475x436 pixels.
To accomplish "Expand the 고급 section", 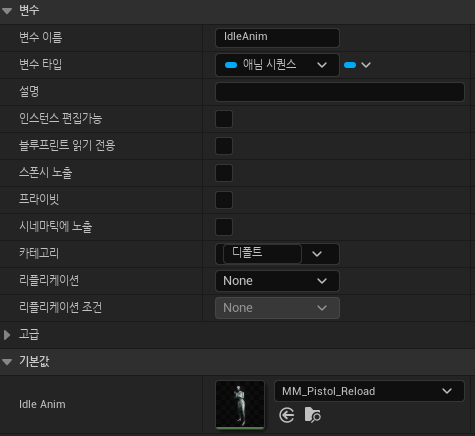I will tap(7, 335).
